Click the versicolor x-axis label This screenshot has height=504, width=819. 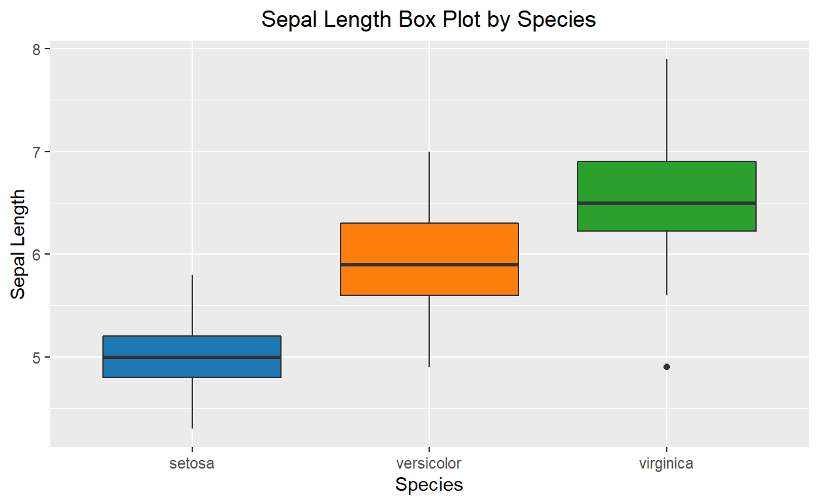[x=429, y=463]
